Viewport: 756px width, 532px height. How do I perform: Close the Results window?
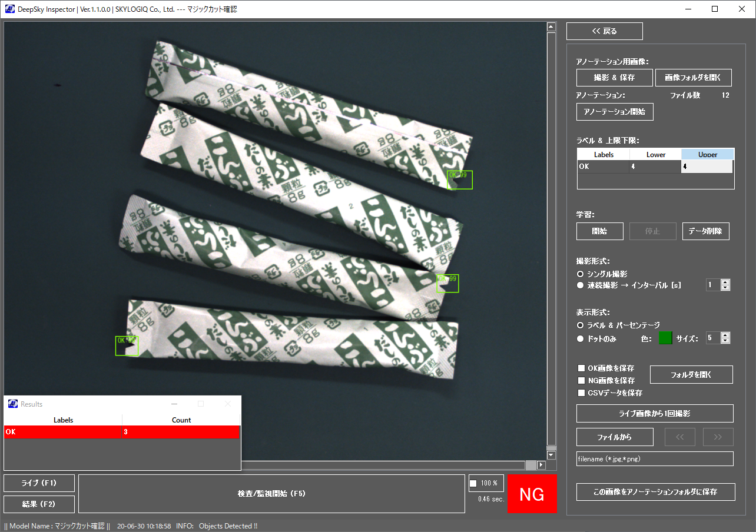(x=228, y=404)
